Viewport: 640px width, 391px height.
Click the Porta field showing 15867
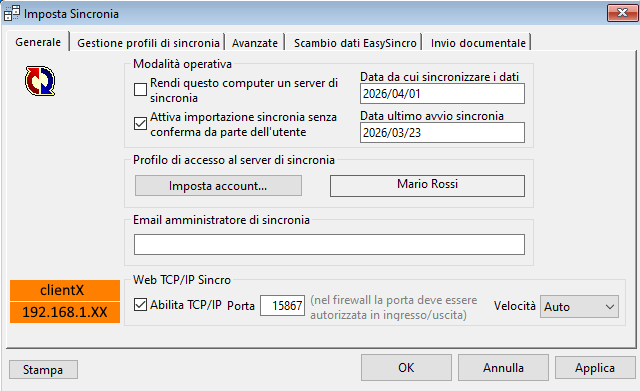pyautogui.click(x=282, y=305)
